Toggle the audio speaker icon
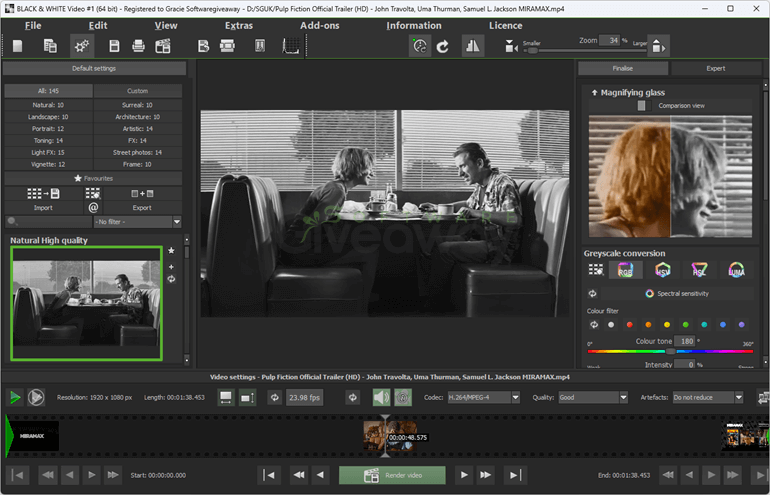Screen dimensions: 770x495 click(382, 397)
